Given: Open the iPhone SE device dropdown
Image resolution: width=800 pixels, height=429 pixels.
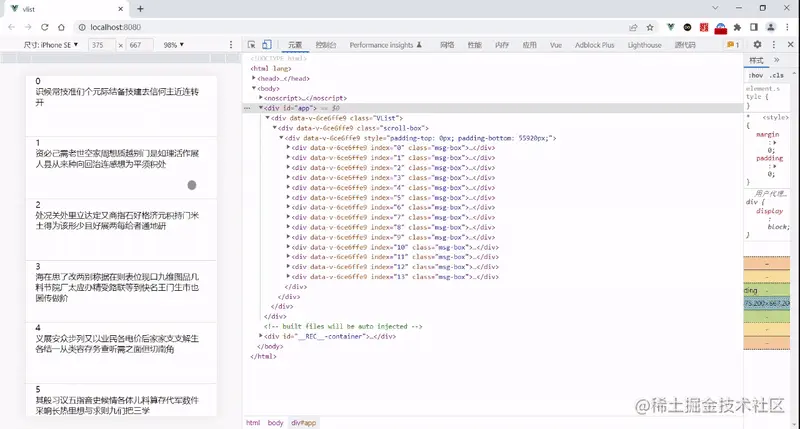Looking at the screenshot, I should pyautogui.click(x=51, y=45).
